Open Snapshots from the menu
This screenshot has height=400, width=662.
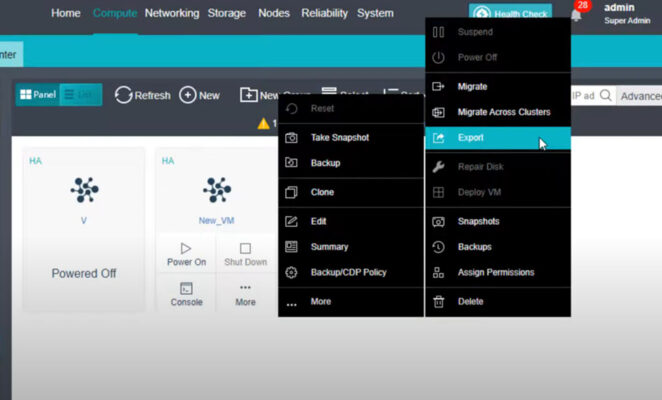point(498,221)
